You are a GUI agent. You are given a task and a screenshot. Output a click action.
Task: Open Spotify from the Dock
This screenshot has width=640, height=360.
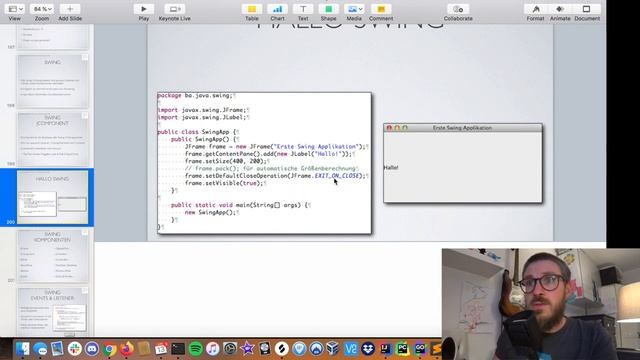point(196,349)
